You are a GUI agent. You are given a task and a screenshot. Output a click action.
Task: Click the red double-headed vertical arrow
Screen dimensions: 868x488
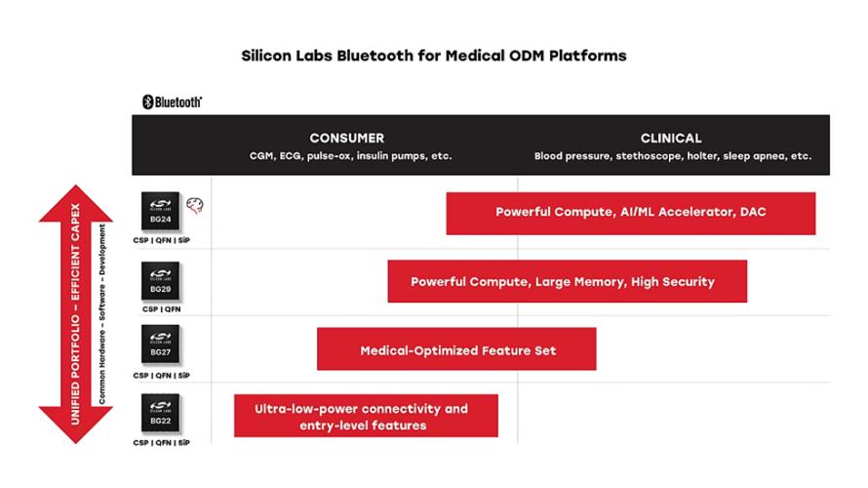tap(76, 314)
